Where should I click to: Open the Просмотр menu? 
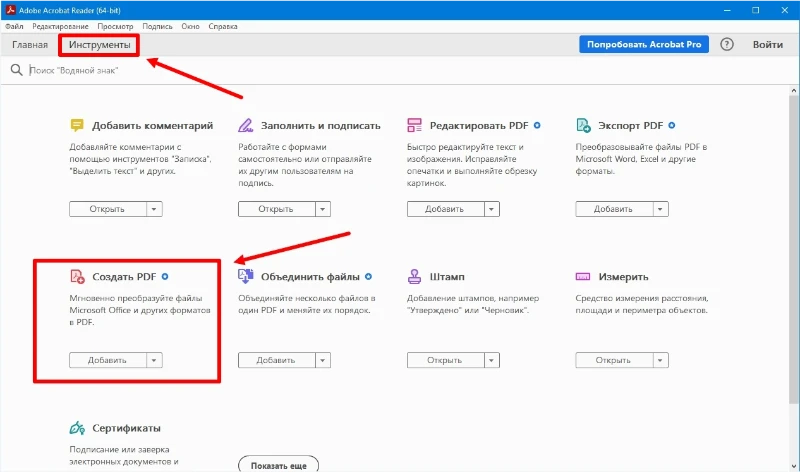[x=115, y=26]
